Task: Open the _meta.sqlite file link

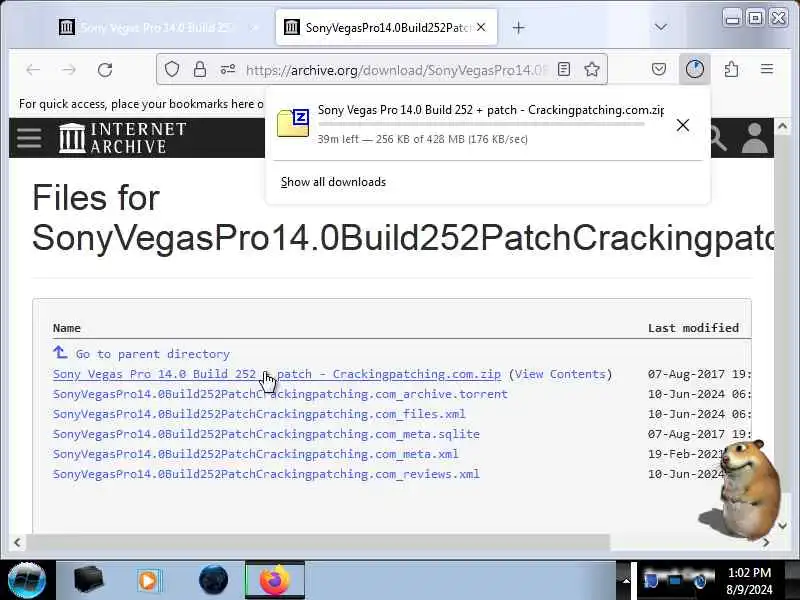Action: click(x=266, y=434)
